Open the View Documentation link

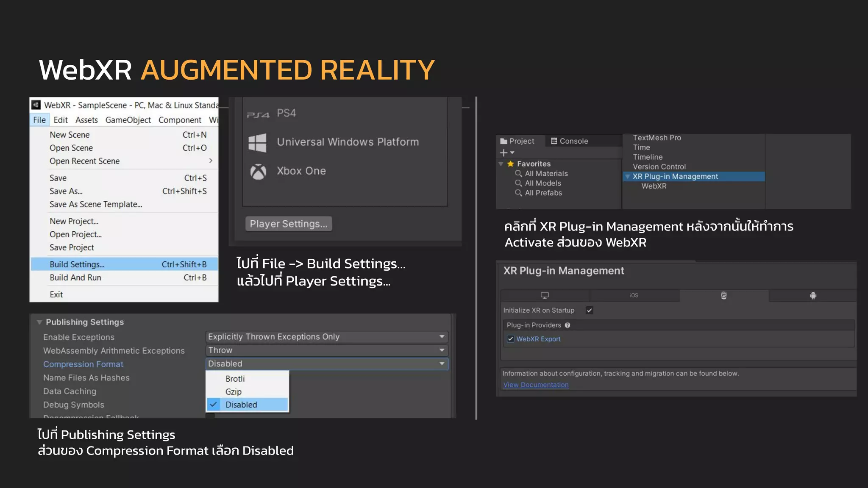pyautogui.click(x=536, y=385)
